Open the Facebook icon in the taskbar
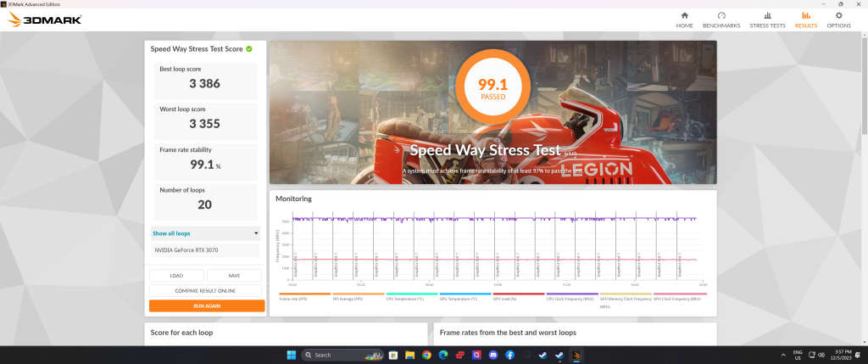Viewport: 868px width, 364px height. click(x=509, y=355)
